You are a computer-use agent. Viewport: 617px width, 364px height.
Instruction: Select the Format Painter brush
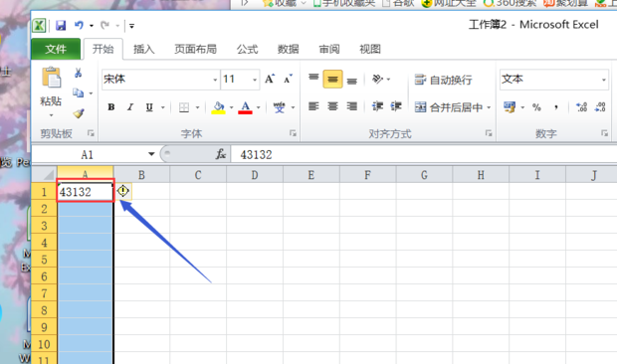pos(79,113)
